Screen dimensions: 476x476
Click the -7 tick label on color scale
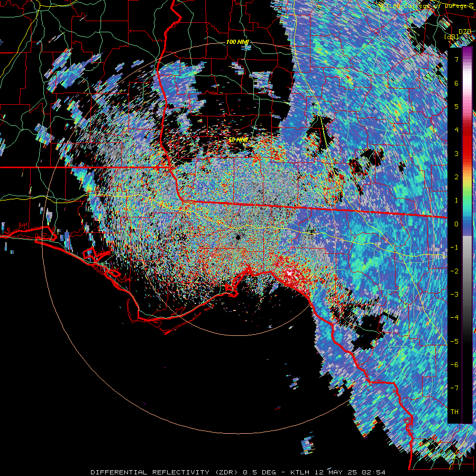click(454, 388)
